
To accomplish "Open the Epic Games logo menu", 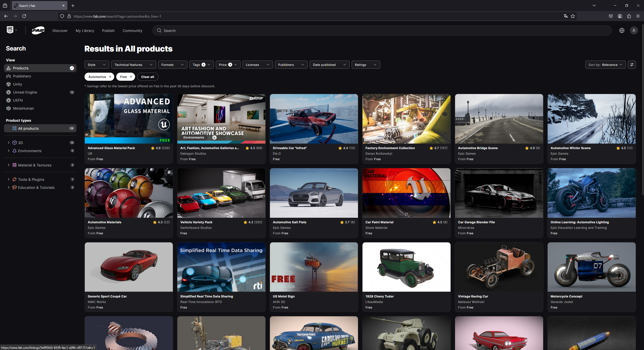I will (12, 30).
